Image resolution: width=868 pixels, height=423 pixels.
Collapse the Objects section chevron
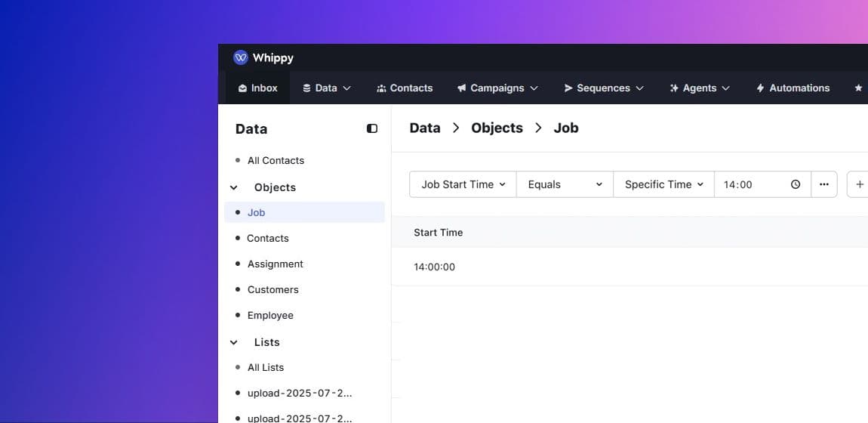tap(234, 187)
